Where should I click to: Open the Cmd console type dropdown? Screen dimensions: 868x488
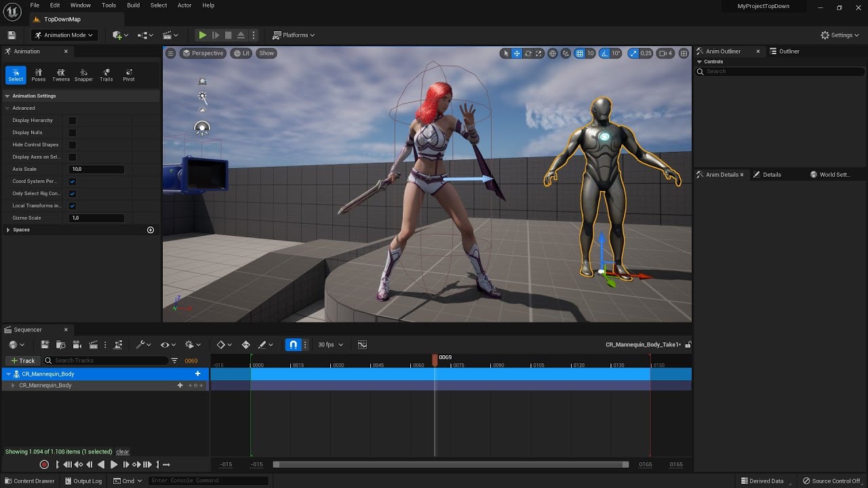click(127, 481)
